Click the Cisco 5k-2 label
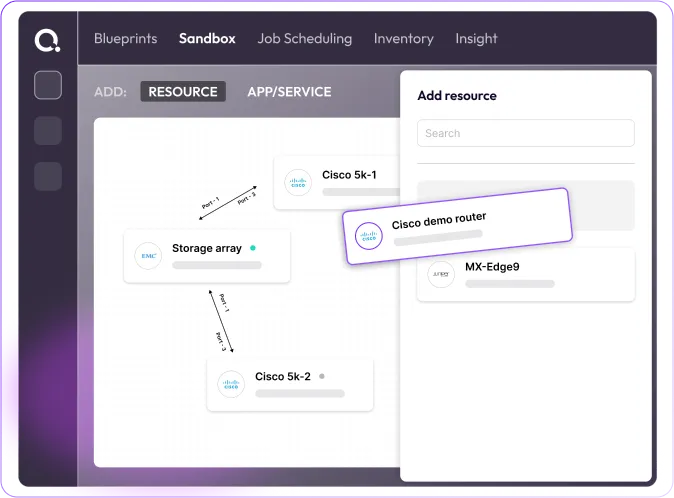The width and height of the screenshot is (674, 498). (x=282, y=376)
